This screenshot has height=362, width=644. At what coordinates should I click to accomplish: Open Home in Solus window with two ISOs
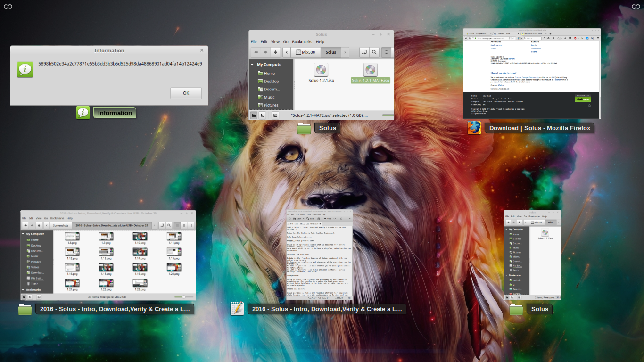(266, 73)
